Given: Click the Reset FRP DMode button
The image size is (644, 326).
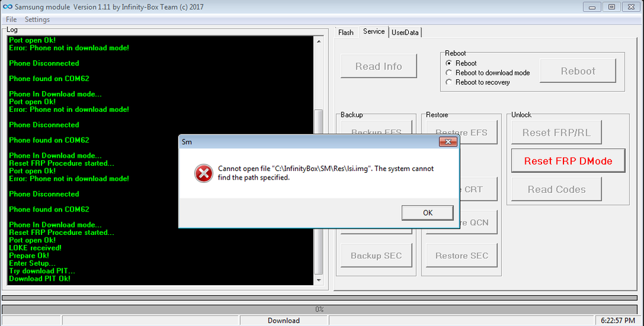Looking at the screenshot, I should click(x=568, y=161).
